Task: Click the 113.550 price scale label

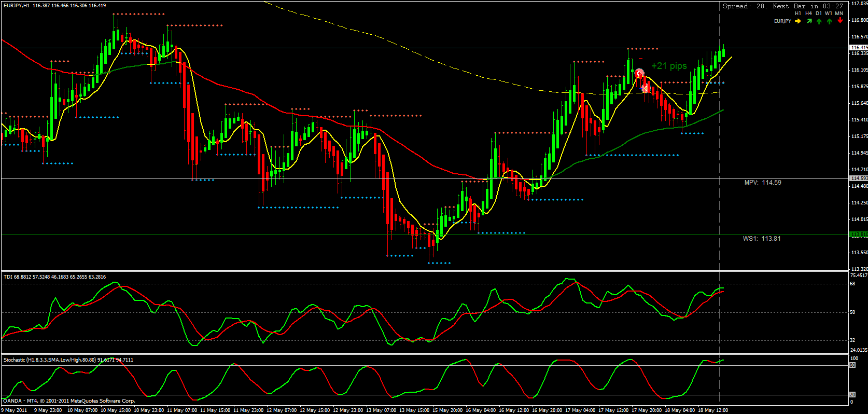Action: coord(859,253)
